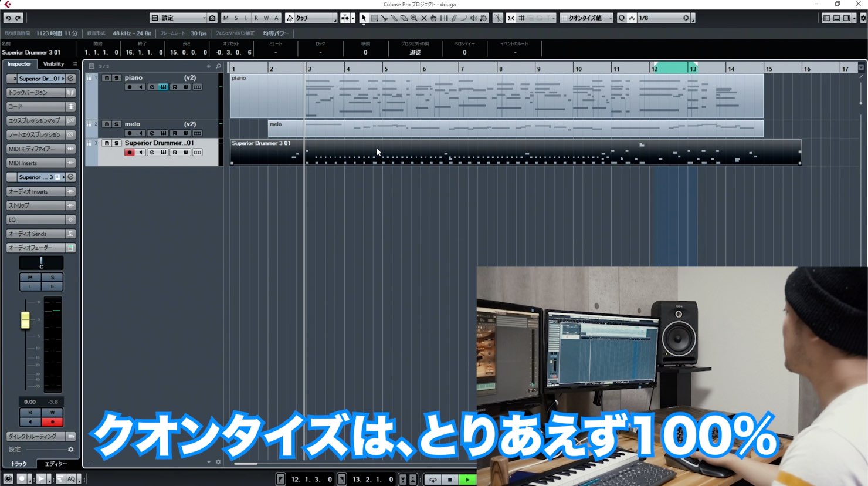Select the Zoom magnifier tool
The height and width of the screenshot is (486, 868).
pyautogui.click(x=414, y=18)
